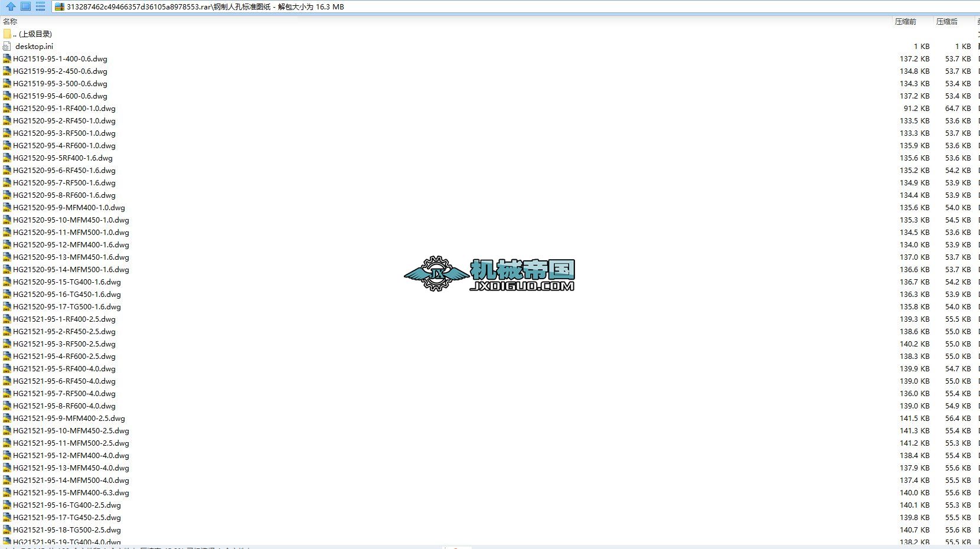The image size is (980, 549).
Task: Click the DWG icon of HG21520-95-3-RF500-1.0.dwg
Action: [7, 133]
